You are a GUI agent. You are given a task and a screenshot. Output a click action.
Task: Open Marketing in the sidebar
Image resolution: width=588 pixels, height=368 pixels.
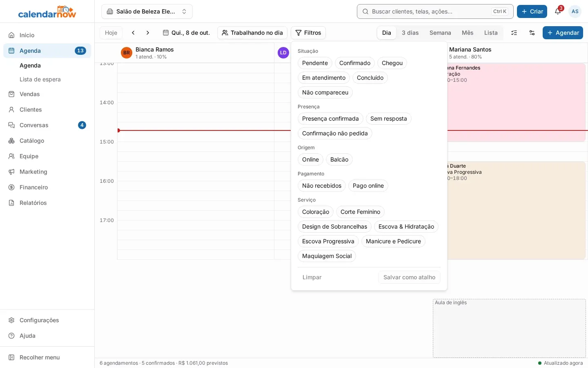click(47, 172)
